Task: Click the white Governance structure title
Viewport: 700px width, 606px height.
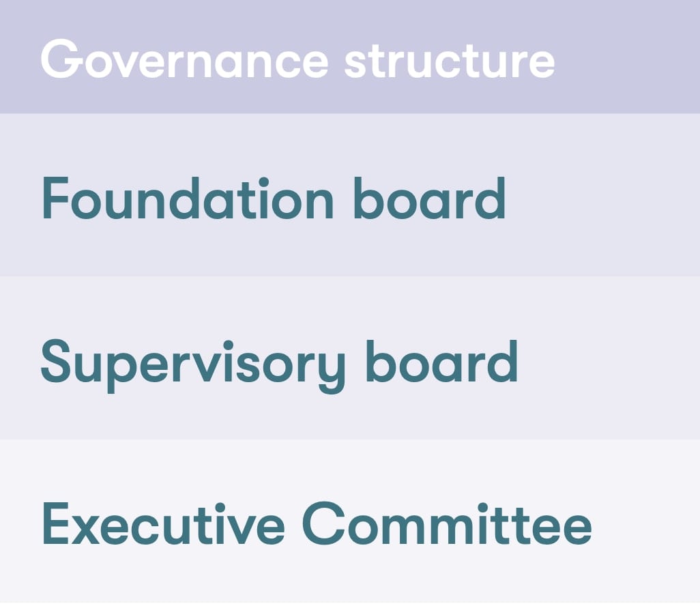Action: (297, 59)
